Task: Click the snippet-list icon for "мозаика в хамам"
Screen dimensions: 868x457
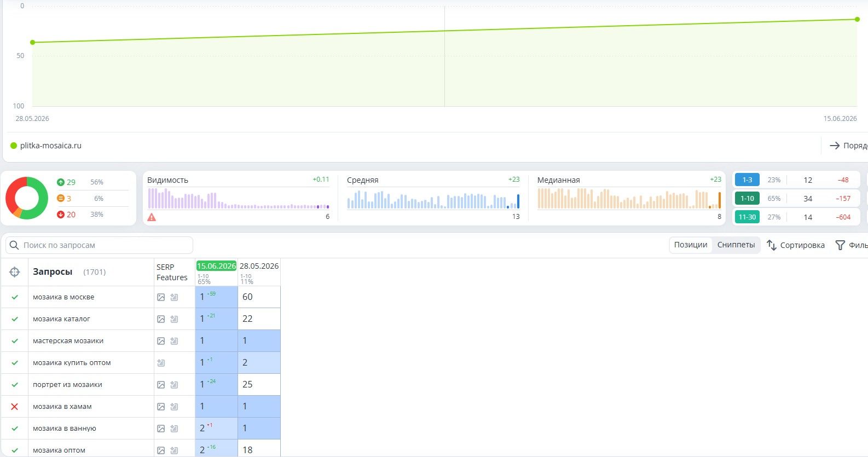Action: click(x=174, y=407)
